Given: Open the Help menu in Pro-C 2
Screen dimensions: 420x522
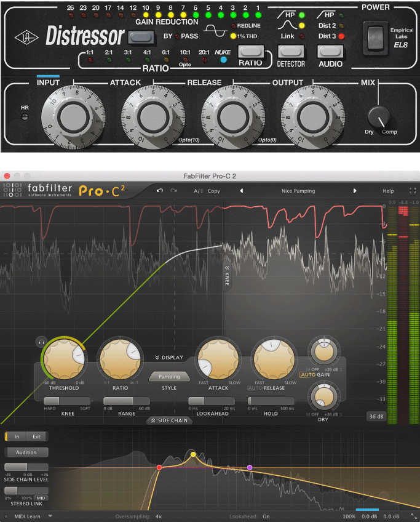Looking at the screenshot, I should tap(388, 191).
